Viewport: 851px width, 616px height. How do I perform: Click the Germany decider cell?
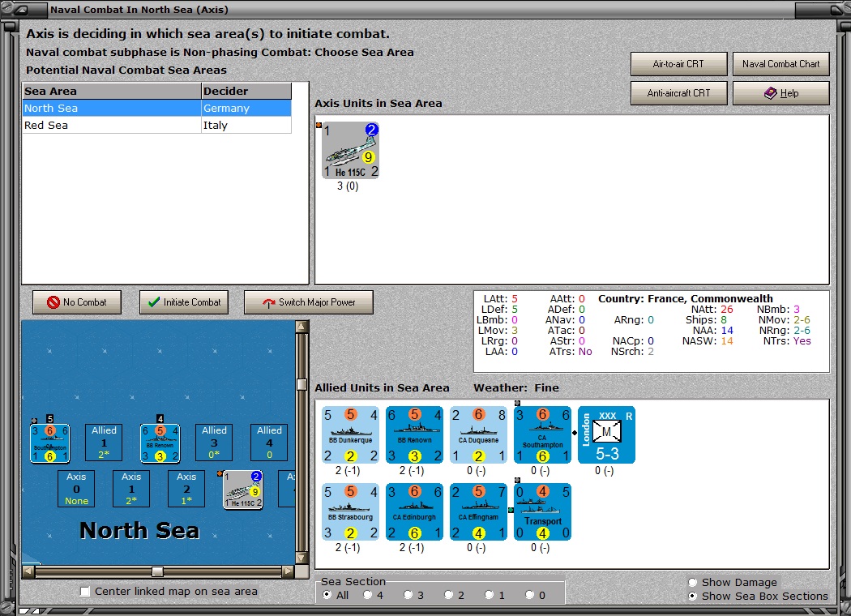pyautogui.click(x=246, y=108)
